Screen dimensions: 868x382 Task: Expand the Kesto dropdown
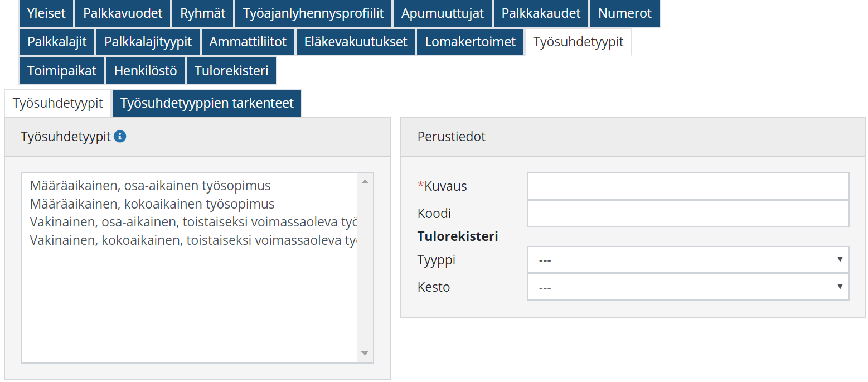point(688,287)
